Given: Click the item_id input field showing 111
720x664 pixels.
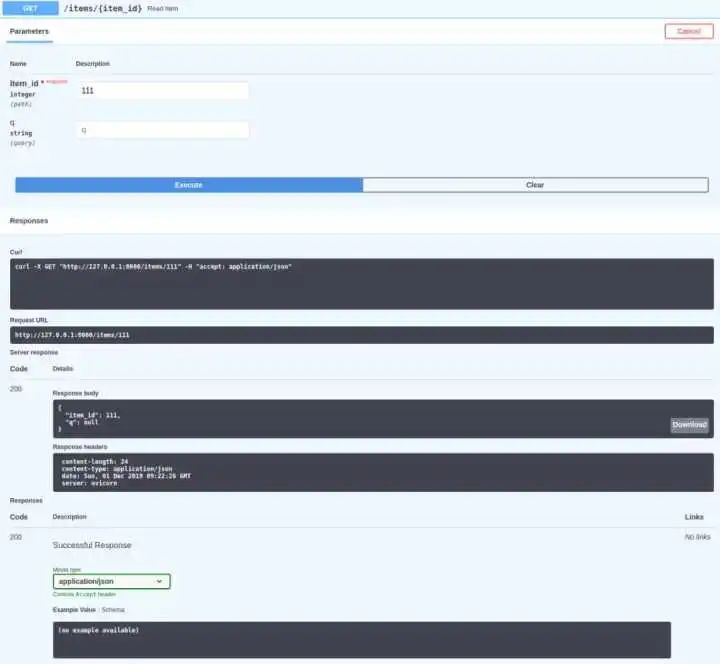Looking at the screenshot, I should click(163, 90).
